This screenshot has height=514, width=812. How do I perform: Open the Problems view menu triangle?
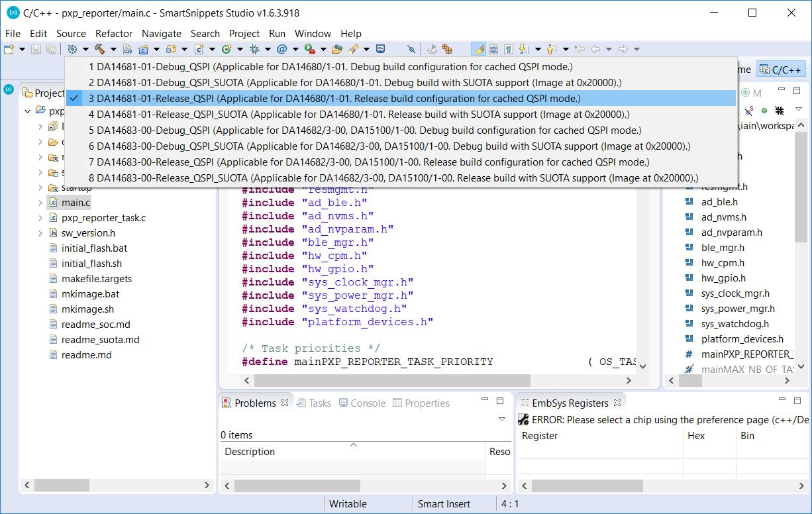501,419
